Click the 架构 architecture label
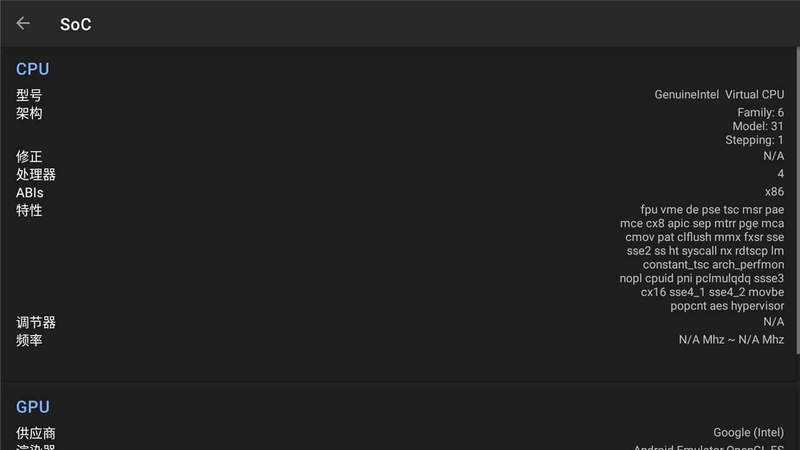The width and height of the screenshot is (800, 450). (x=29, y=113)
